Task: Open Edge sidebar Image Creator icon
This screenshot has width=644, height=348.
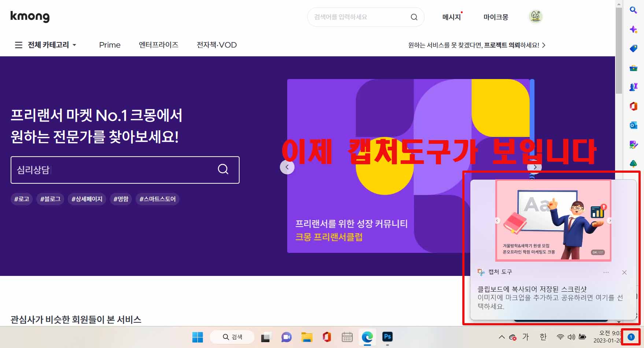Action: tap(633, 145)
